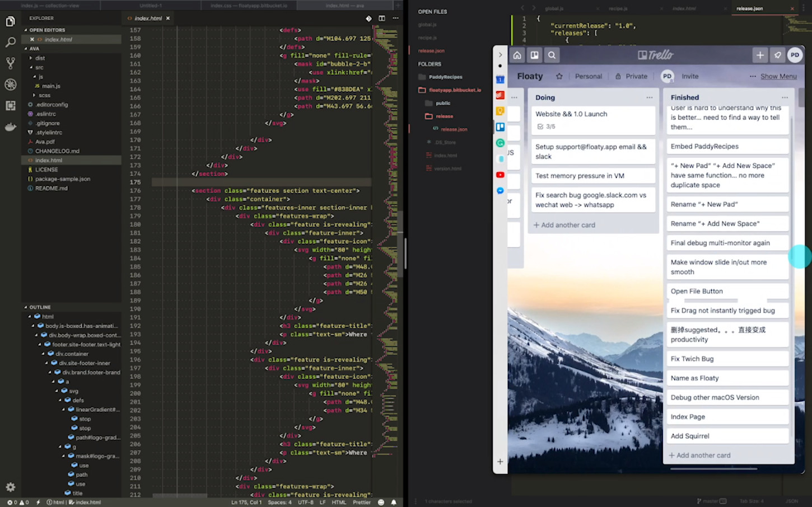
Task: Open the Trello icon in Floaty sidebar
Action: [x=500, y=127]
